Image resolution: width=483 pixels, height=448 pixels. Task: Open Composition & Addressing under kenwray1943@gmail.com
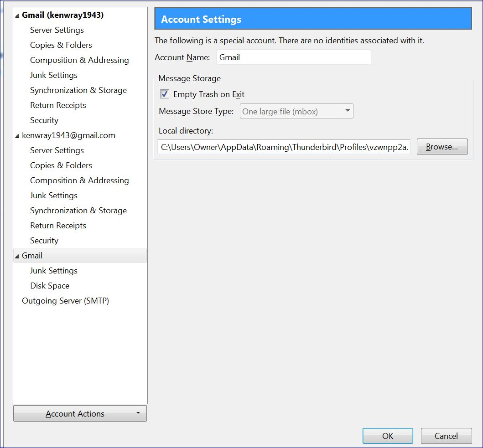click(x=79, y=181)
